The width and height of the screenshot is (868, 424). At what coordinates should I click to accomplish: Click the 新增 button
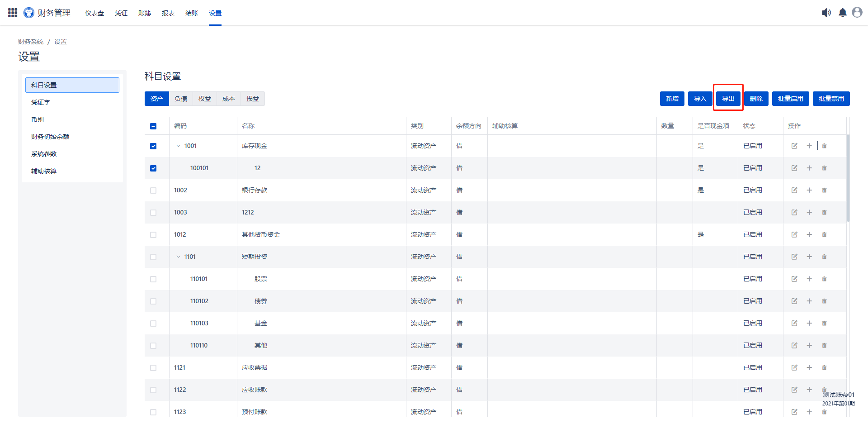point(672,99)
